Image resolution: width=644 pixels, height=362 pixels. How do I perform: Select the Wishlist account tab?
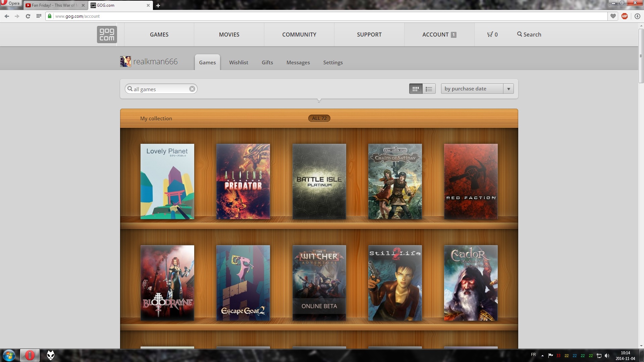(238, 62)
